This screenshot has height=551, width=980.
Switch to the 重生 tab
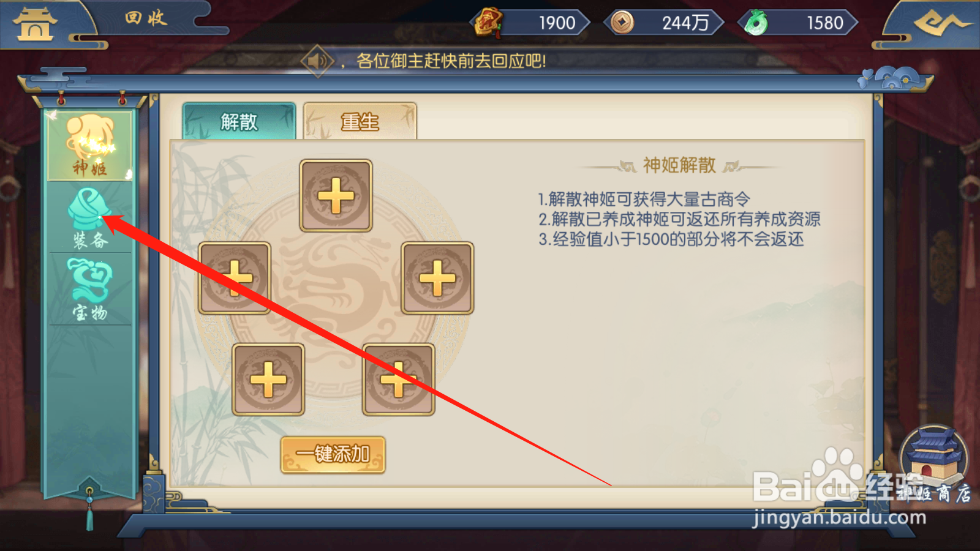[x=360, y=121]
